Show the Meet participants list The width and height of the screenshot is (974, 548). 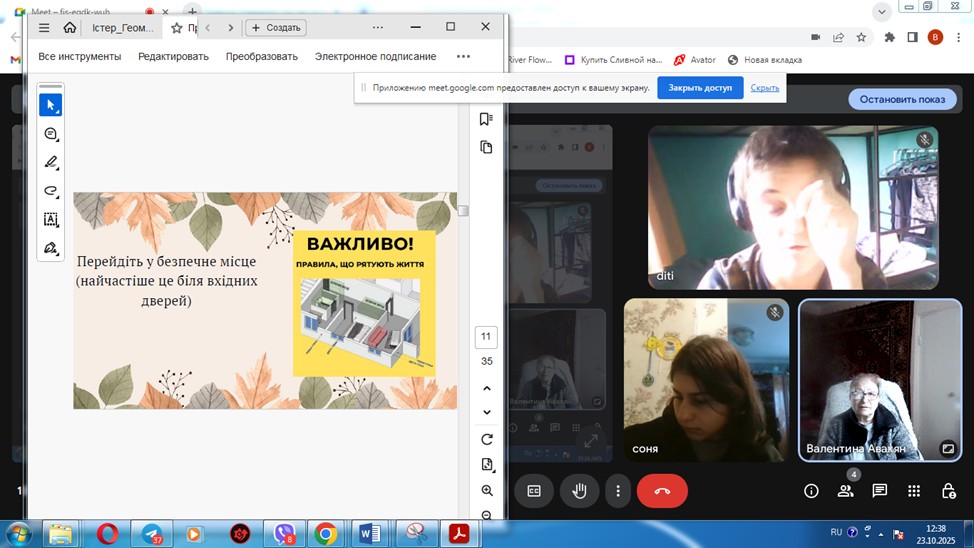[x=846, y=490]
